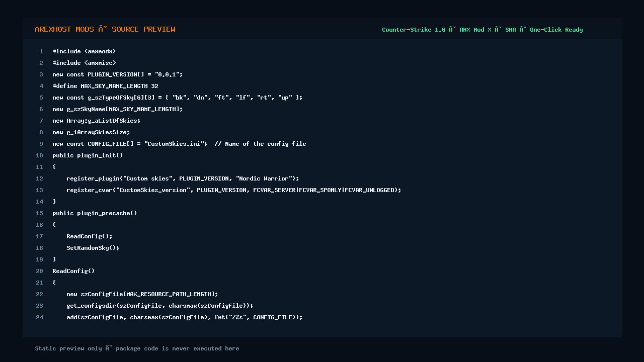Click line number 24 in the gutter
Screen dimensions: 644x362
click(x=39, y=317)
